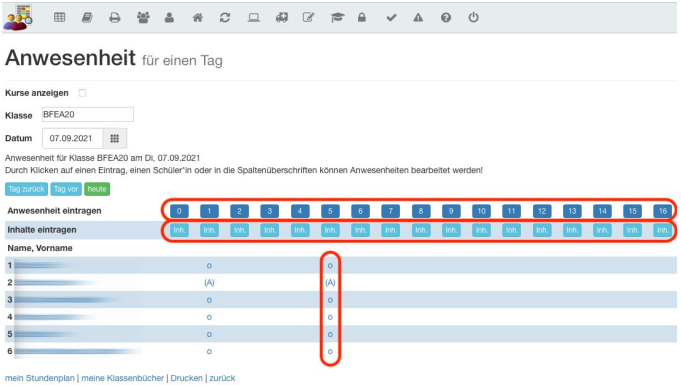Open the calendar picker beside Datum
681x385 pixels.
click(x=115, y=138)
